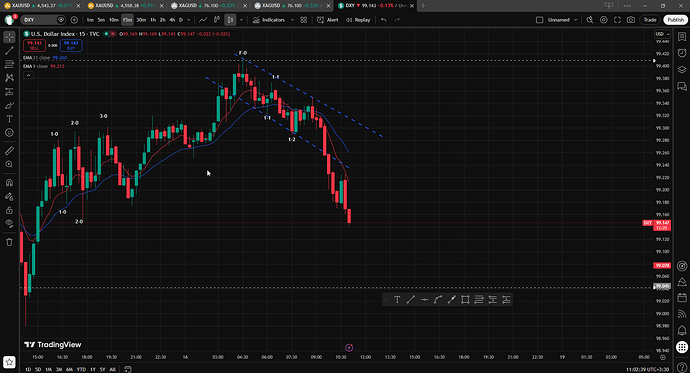Open the indicator templates grid icon
The width and height of the screenshot is (690, 373).
(x=304, y=20)
